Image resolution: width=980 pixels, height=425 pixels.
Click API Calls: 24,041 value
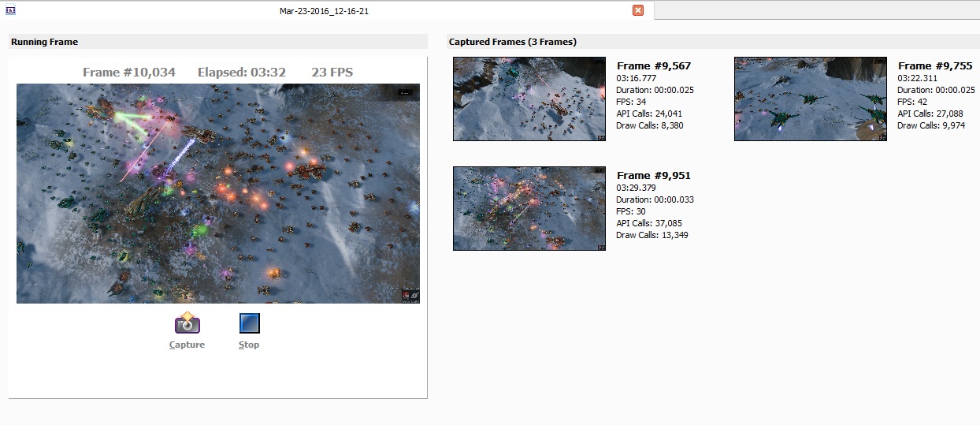[x=649, y=114]
